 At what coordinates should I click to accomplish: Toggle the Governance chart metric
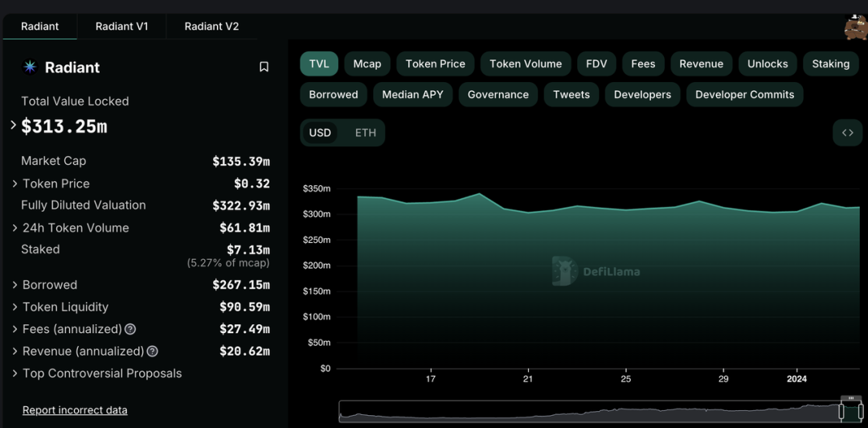click(497, 94)
